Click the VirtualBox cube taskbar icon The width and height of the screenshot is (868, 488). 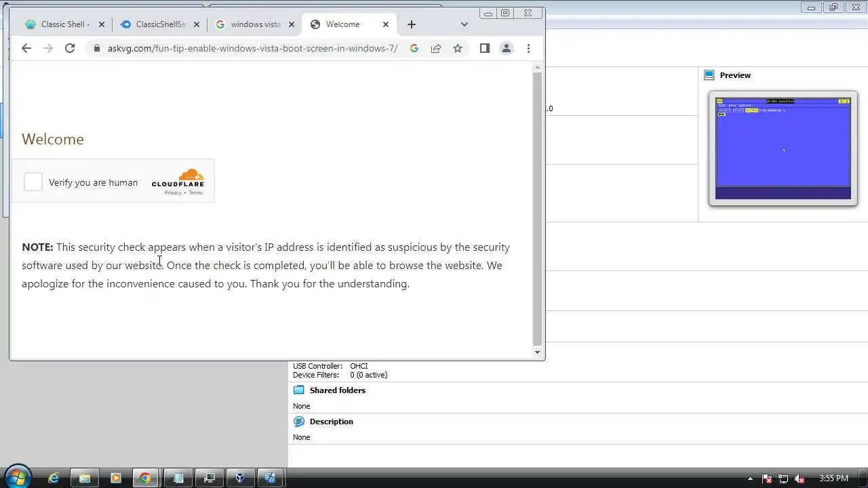click(x=240, y=478)
